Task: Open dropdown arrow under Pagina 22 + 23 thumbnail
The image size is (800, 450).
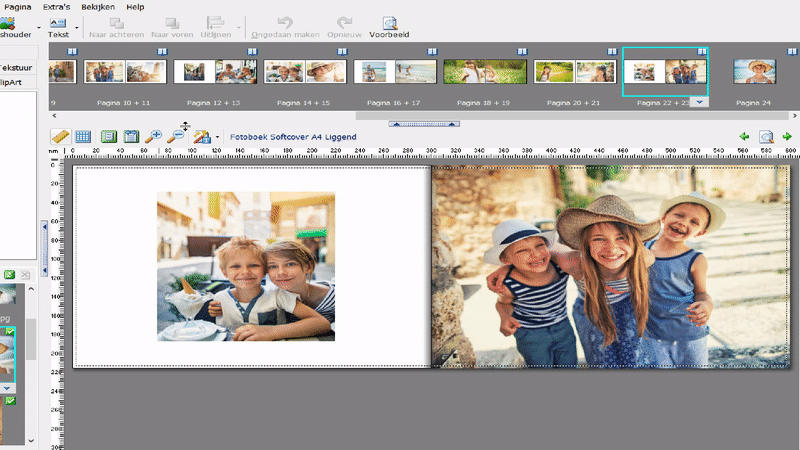Action: click(699, 102)
